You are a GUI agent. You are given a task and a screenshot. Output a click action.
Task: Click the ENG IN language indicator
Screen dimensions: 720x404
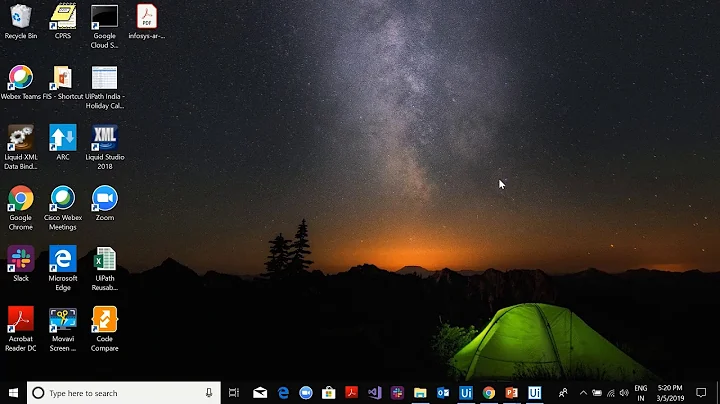click(x=641, y=393)
